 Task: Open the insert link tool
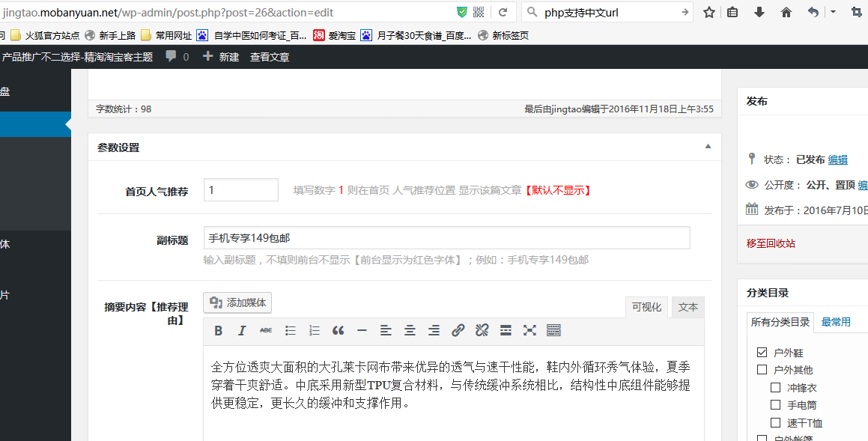coord(458,330)
